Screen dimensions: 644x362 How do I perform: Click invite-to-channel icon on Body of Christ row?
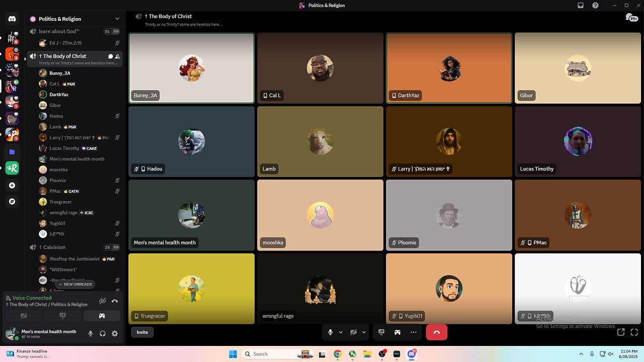(x=118, y=56)
